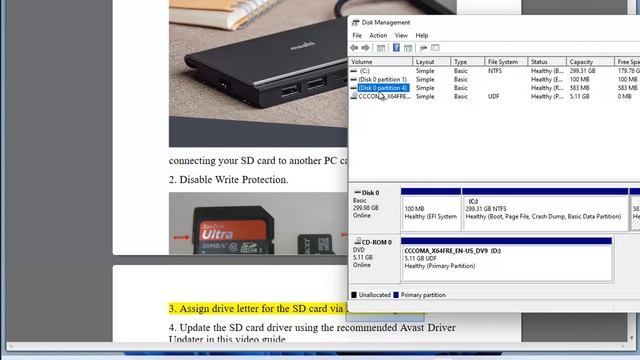640x360 pixels.
Task: Click the Disk Management title bar icon
Action: 356,22
